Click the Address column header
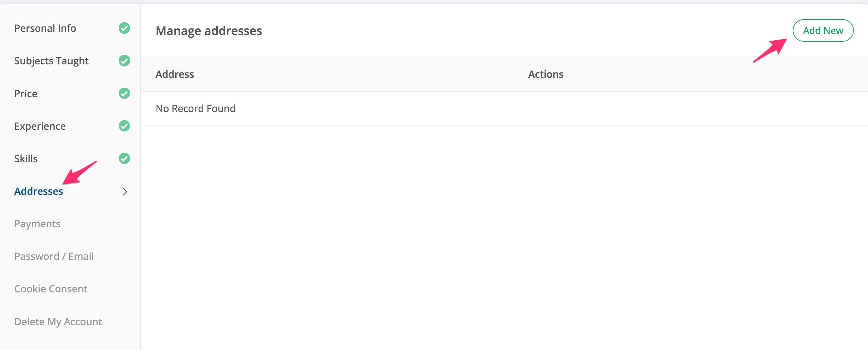This screenshot has height=350, width=868. [175, 74]
